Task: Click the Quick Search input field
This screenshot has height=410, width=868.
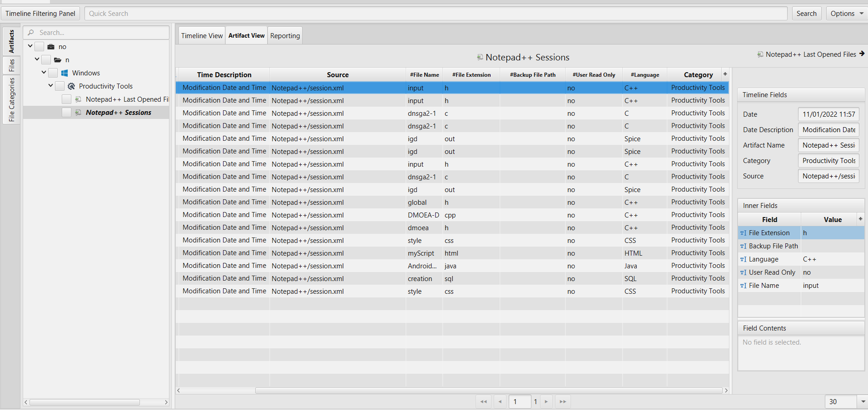Action: point(436,14)
